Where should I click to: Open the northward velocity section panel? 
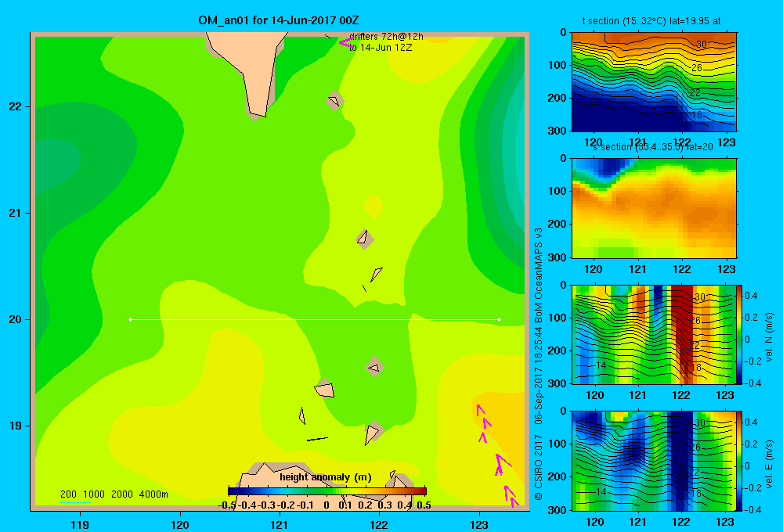(x=654, y=334)
